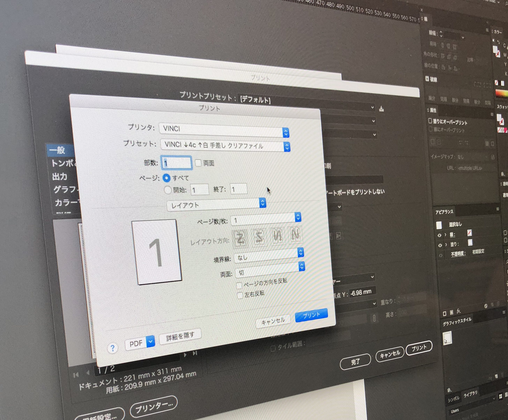Toggle visibility of 線 in Appearance panel

440,235
